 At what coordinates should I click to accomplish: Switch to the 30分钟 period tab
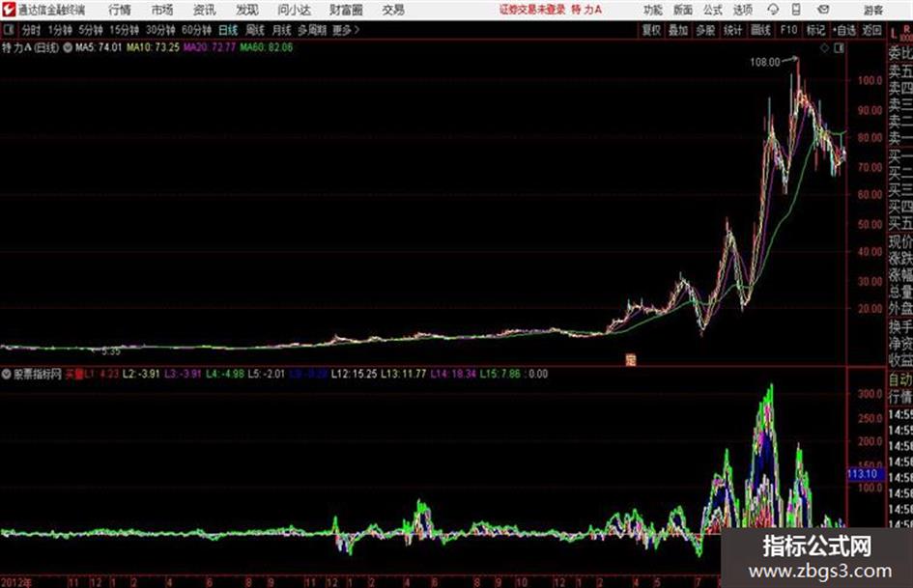point(160,30)
